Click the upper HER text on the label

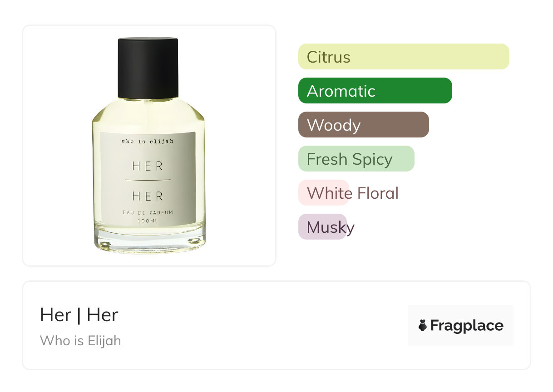click(x=148, y=167)
